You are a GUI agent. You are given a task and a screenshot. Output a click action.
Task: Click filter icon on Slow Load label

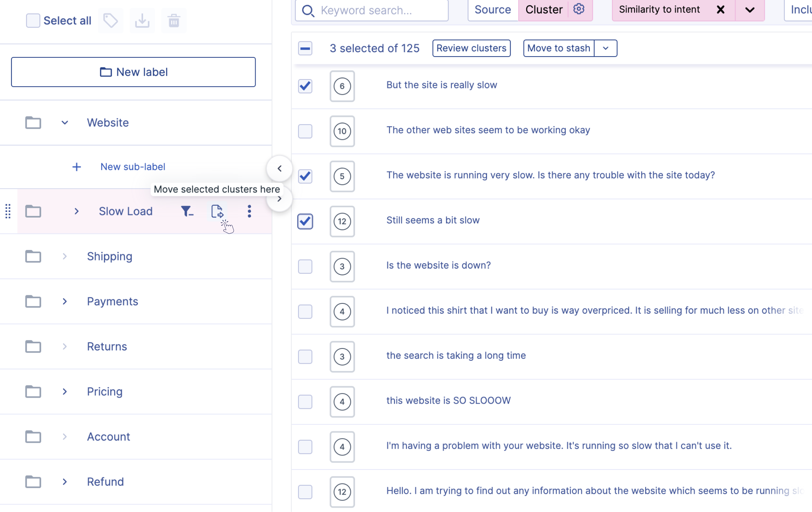point(187,211)
